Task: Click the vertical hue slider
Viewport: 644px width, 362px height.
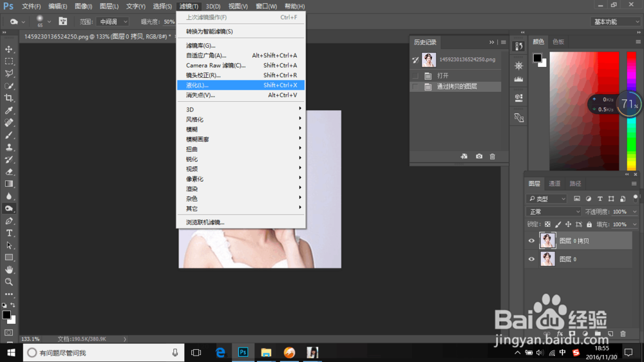Action: 631,111
